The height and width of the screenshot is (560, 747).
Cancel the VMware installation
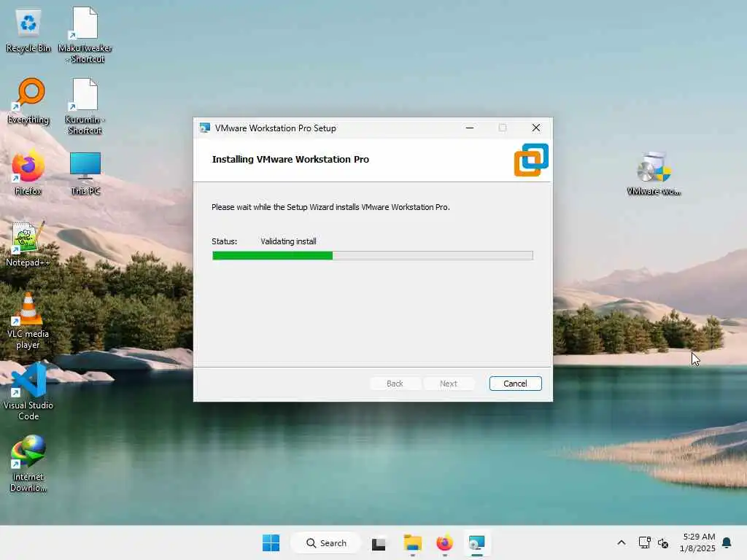(516, 384)
